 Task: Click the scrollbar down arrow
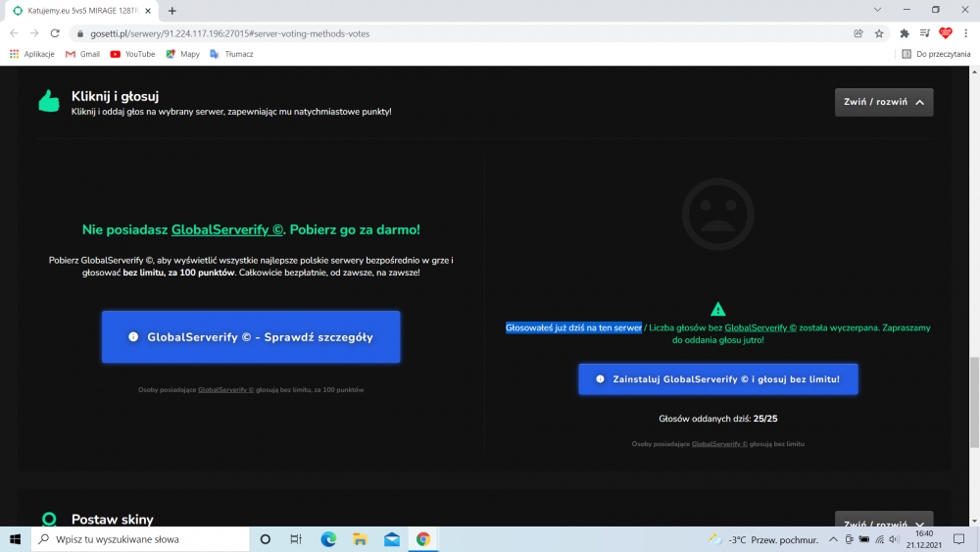pos(974,522)
